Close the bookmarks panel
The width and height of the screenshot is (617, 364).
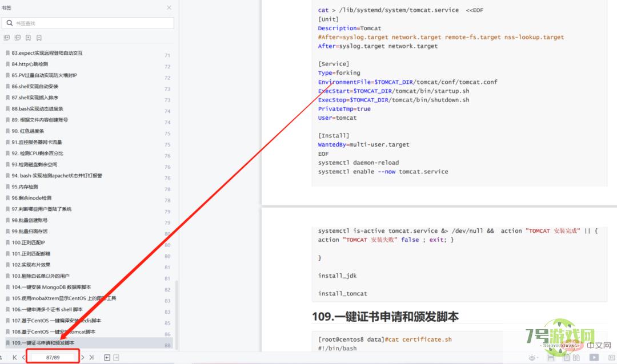pos(169,7)
